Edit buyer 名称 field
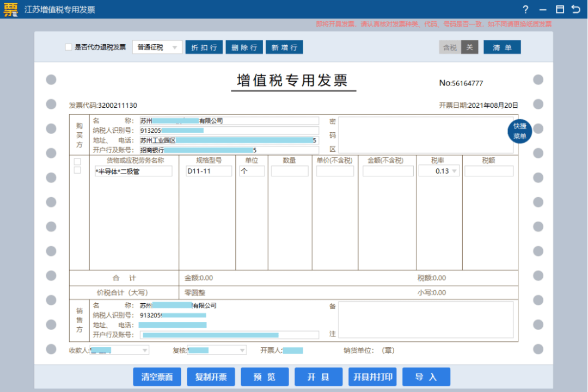Image resolution: width=588 pixels, height=392 pixels. (229, 121)
